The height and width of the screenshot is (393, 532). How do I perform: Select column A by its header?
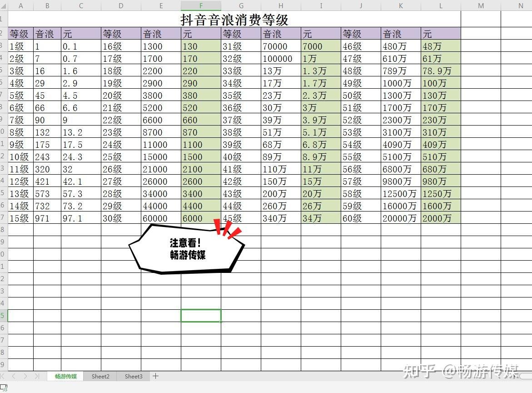pyautogui.click(x=21, y=5)
